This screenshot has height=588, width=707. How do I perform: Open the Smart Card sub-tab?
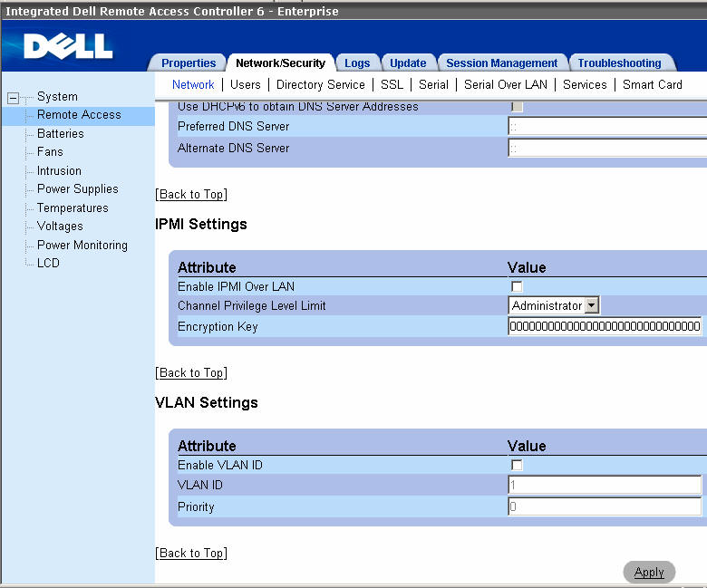point(652,84)
